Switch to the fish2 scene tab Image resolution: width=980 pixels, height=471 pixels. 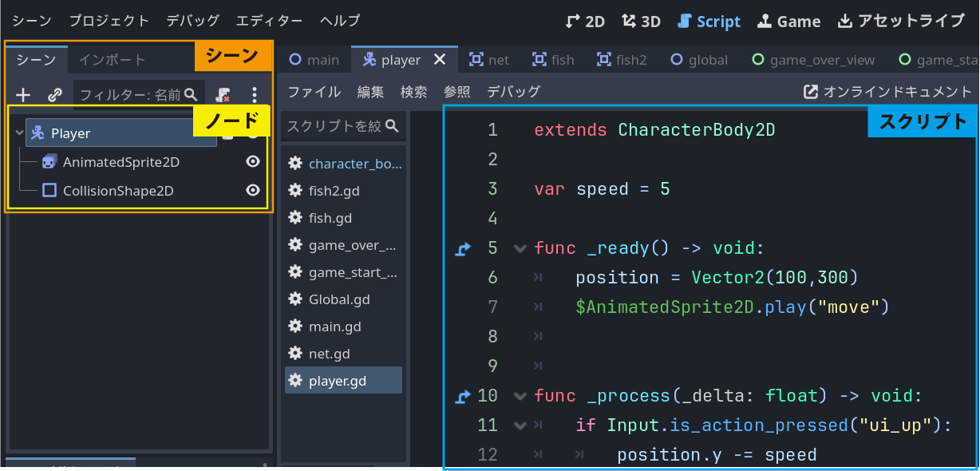click(621, 60)
